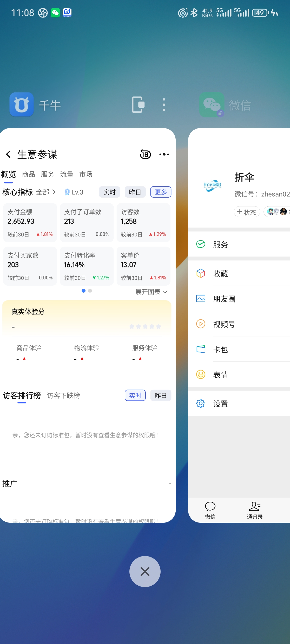Screen dimensions: 290x644
Task: Clear all recent apps with X button
Action: [x=145, y=571]
